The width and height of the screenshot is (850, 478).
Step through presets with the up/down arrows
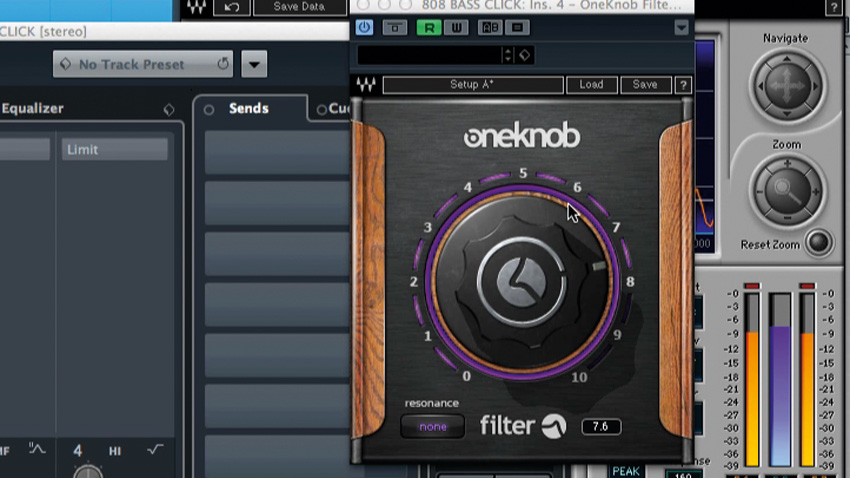coord(507,55)
